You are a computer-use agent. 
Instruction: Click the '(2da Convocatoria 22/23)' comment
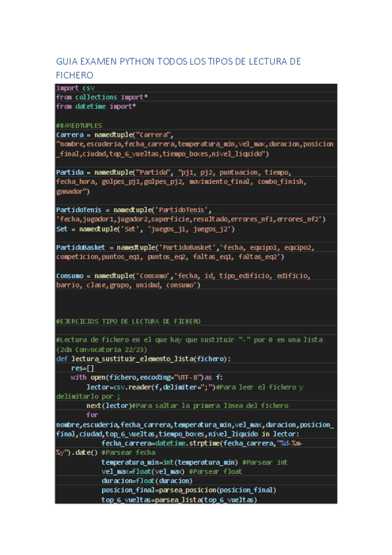click(x=101, y=349)
